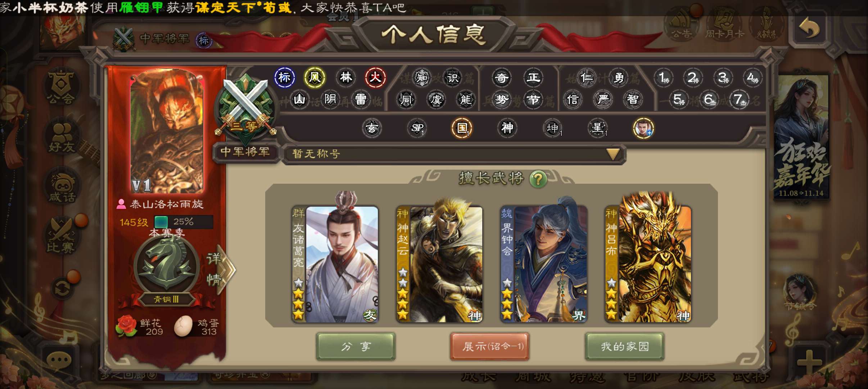The image size is (868, 389).
Task: Open the 暂无称号 title dropdown
Action: tap(454, 154)
